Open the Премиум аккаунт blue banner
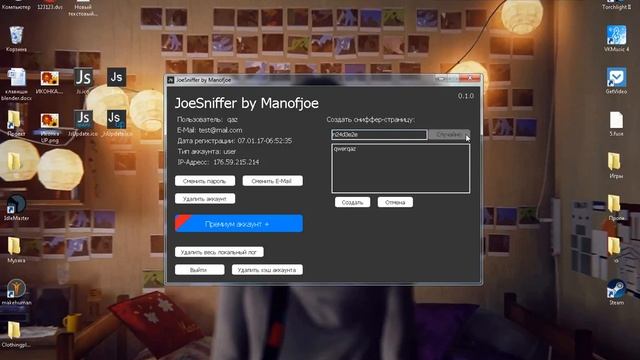The width and height of the screenshot is (640, 360). [x=239, y=224]
